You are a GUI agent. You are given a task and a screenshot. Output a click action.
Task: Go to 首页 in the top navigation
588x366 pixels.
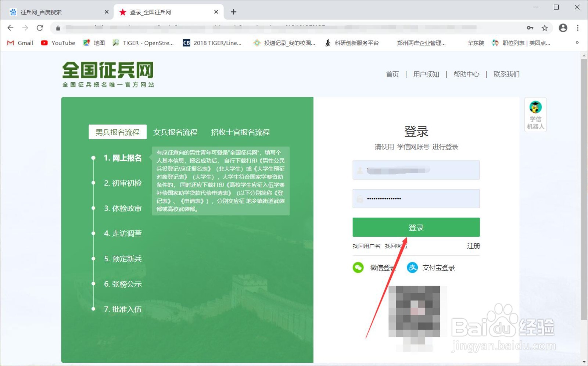pyautogui.click(x=392, y=74)
